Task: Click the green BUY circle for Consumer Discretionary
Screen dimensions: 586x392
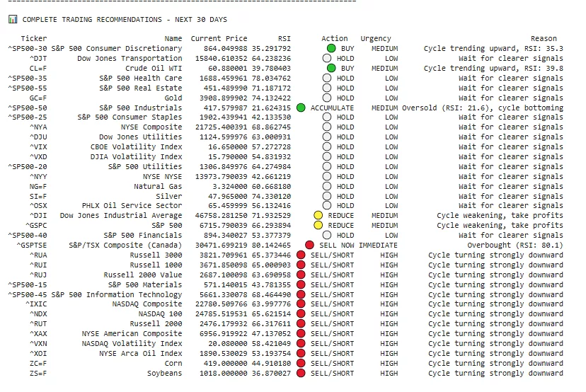Action: [x=331, y=49]
